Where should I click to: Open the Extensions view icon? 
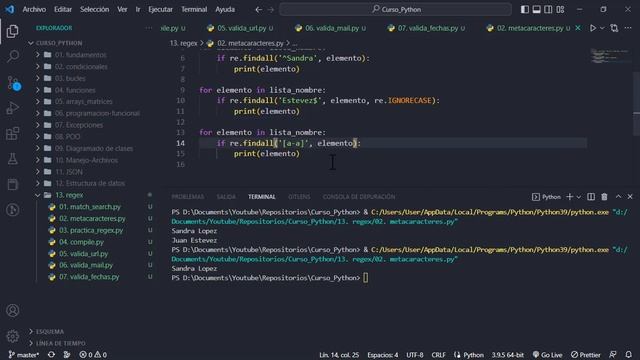12,133
